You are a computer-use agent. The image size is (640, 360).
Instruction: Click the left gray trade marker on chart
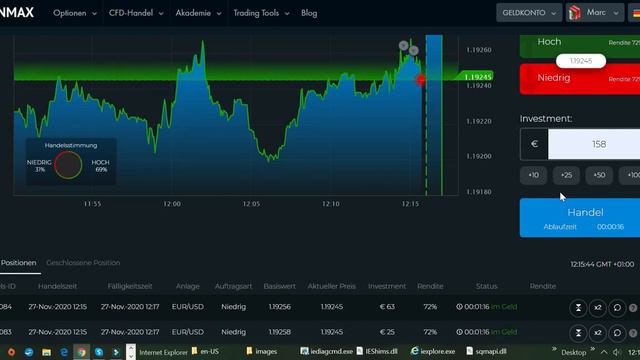point(403,45)
